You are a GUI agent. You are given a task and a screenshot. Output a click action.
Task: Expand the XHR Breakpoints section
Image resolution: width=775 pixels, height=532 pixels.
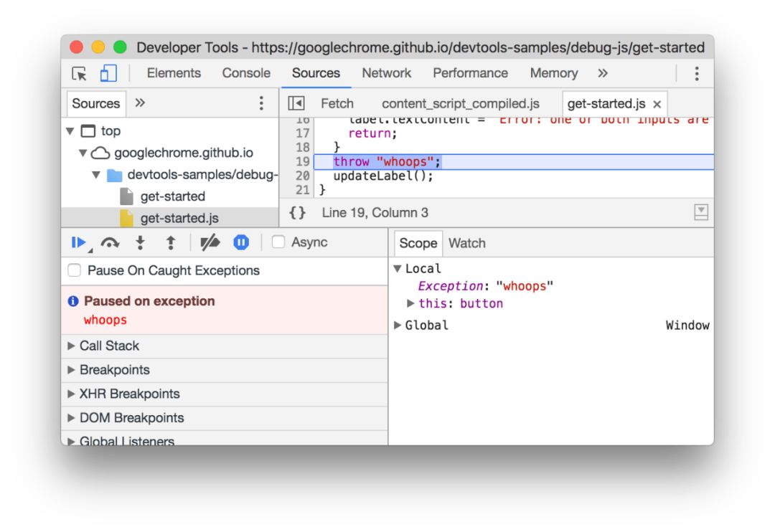tap(129, 394)
